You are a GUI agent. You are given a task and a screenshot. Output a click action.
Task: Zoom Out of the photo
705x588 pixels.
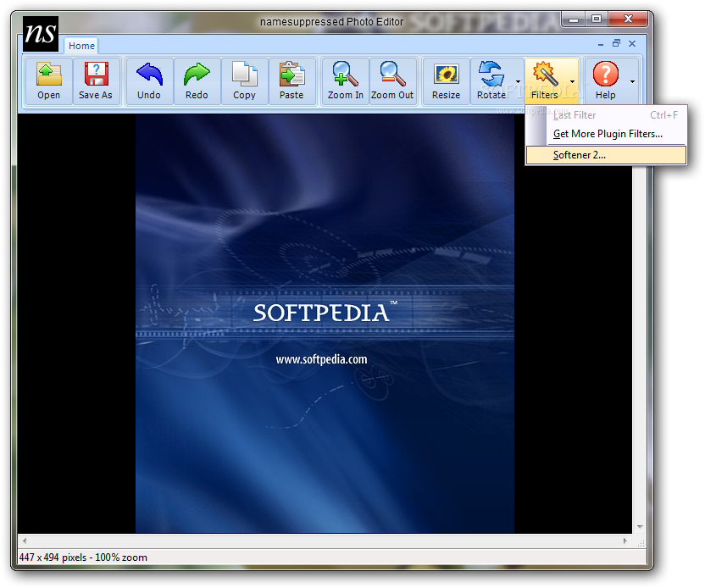(x=392, y=81)
